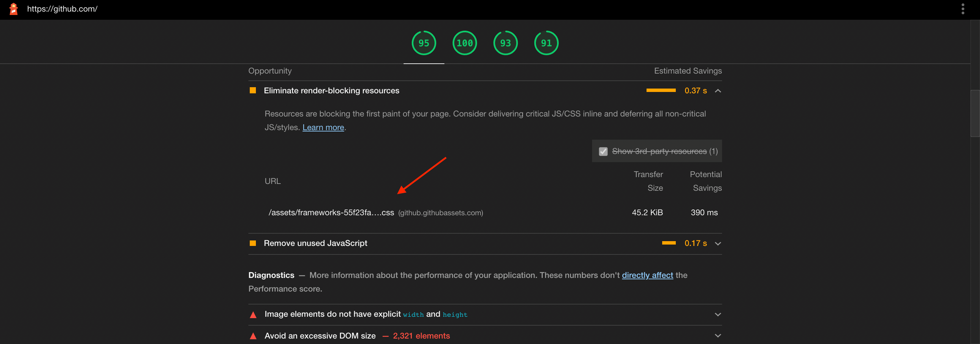The width and height of the screenshot is (980, 344).
Task: Click the Potential Savings column header
Action: tap(706, 181)
